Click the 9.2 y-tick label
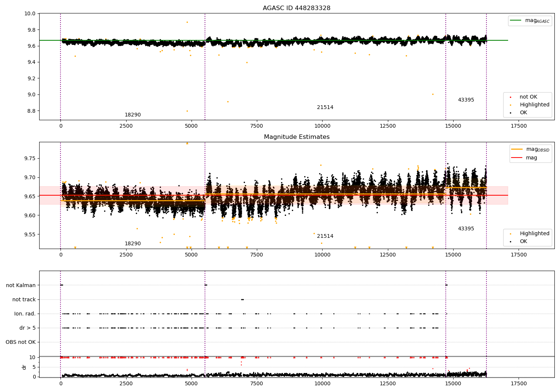 (x=31, y=78)
